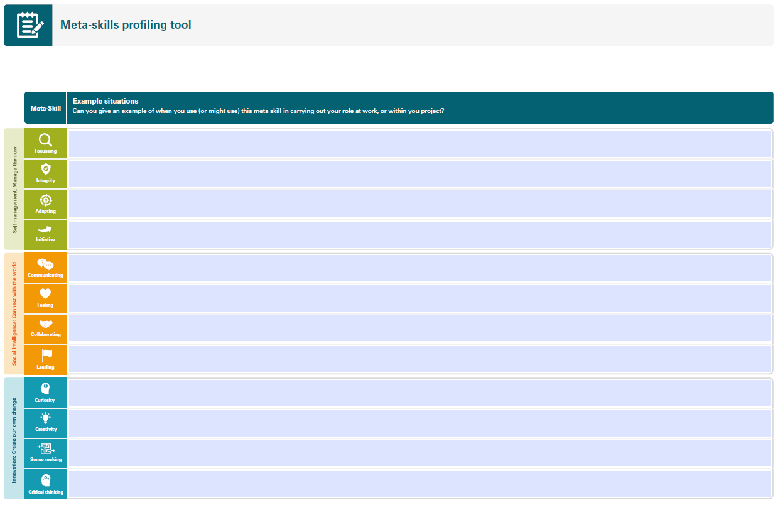Select the Communicating speech bubbles icon
This screenshot has width=780, height=532.
tap(45, 263)
